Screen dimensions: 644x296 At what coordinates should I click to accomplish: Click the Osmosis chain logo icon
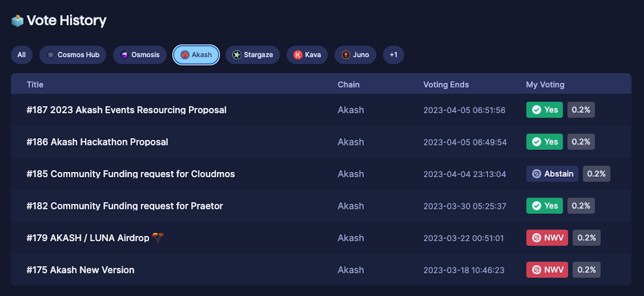125,55
